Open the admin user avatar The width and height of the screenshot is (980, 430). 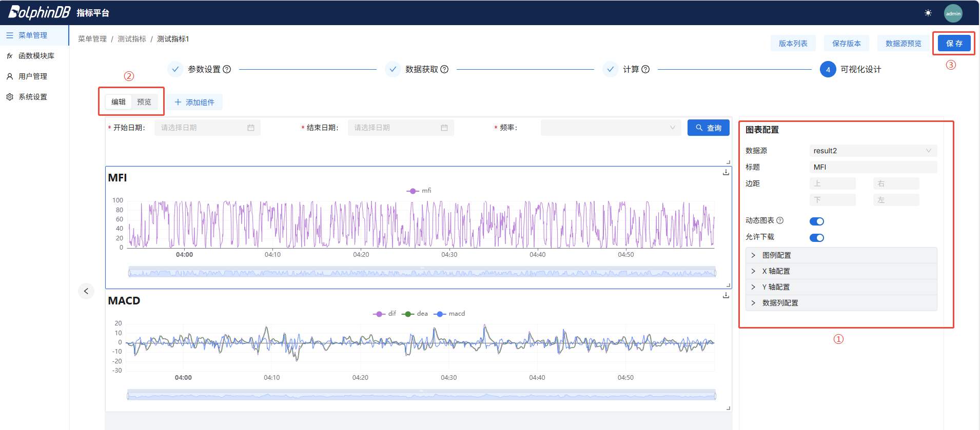point(953,13)
